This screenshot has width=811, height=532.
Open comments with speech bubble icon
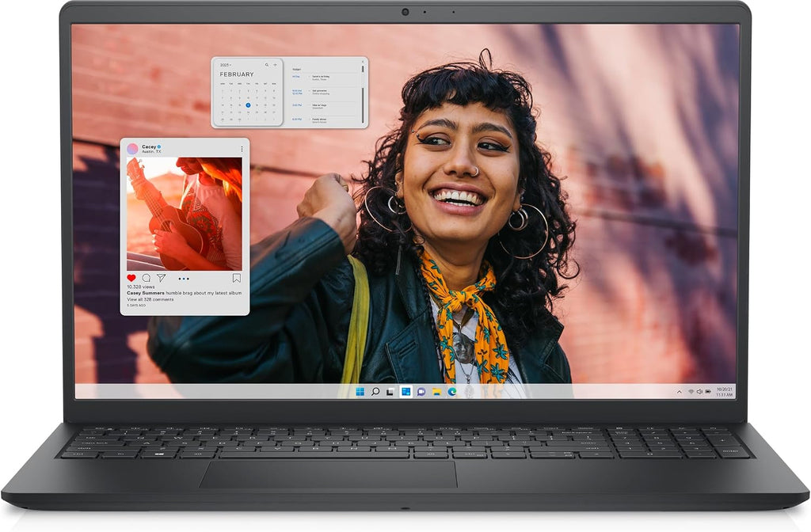[147, 278]
